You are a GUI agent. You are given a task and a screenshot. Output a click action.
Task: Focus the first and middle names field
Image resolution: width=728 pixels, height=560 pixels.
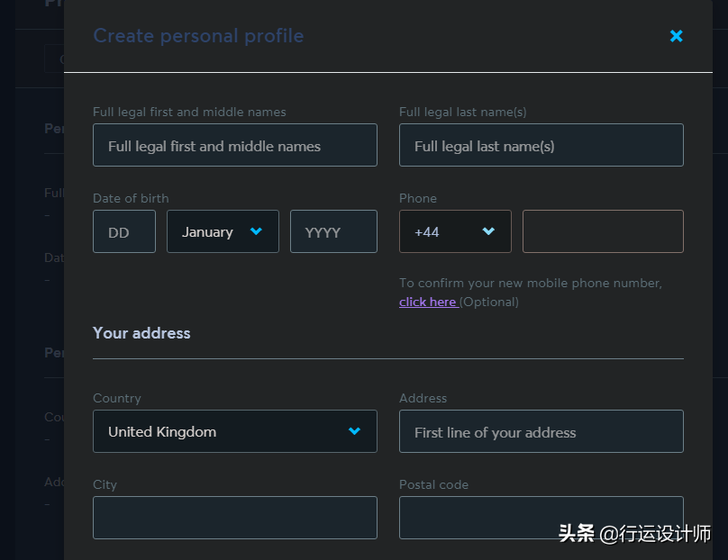coord(234,145)
